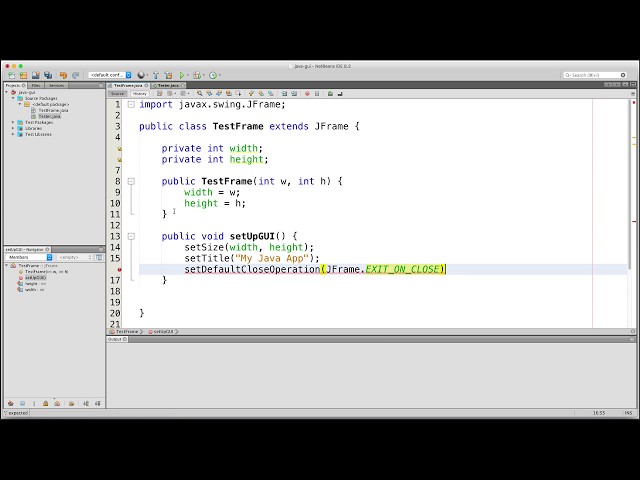The width and height of the screenshot is (640, 480).
Task: Click the Uncomment editor toolbar icon
Action: [x=340, y=94]
